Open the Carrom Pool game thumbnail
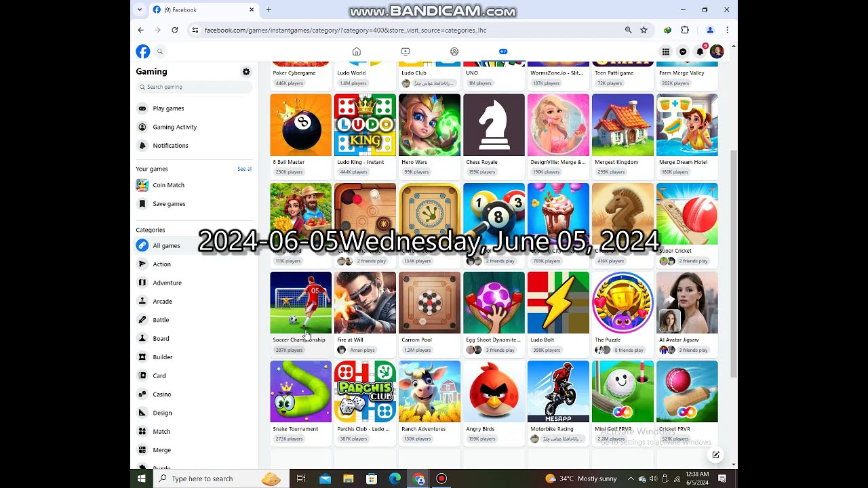Image resolution: width=868 pixels, height=488 pixels. (429, 302)
